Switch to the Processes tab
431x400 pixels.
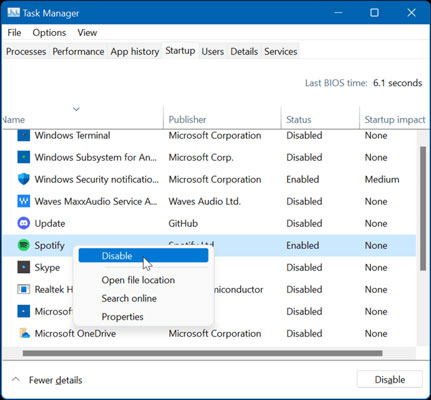coord(26,52)
